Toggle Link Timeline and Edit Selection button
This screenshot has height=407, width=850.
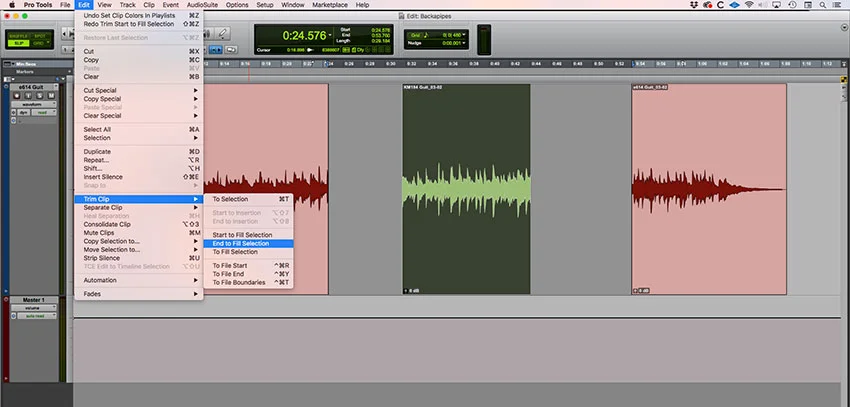216,49
